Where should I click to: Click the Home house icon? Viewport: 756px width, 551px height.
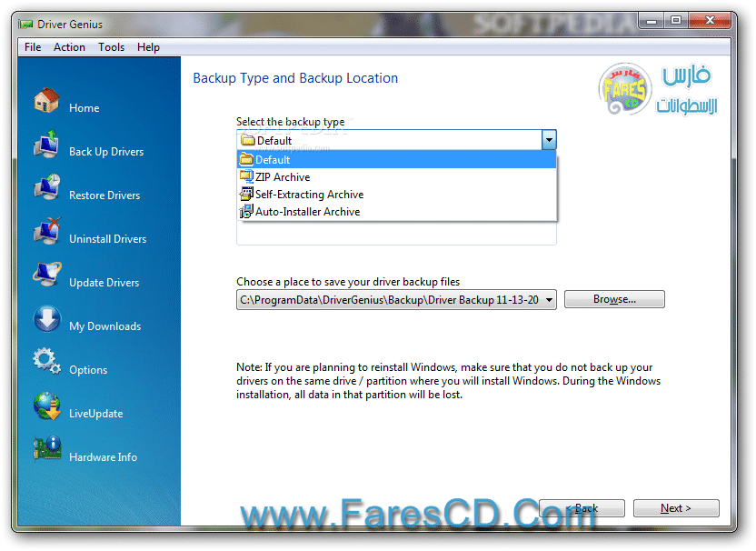click(x=46, y=100)
